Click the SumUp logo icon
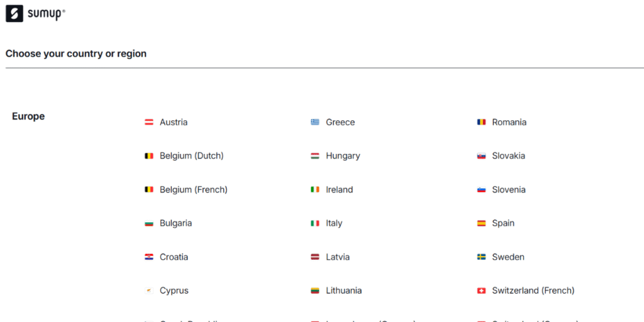This screenshot has width=644, height=322. click(x=14, y=14)
